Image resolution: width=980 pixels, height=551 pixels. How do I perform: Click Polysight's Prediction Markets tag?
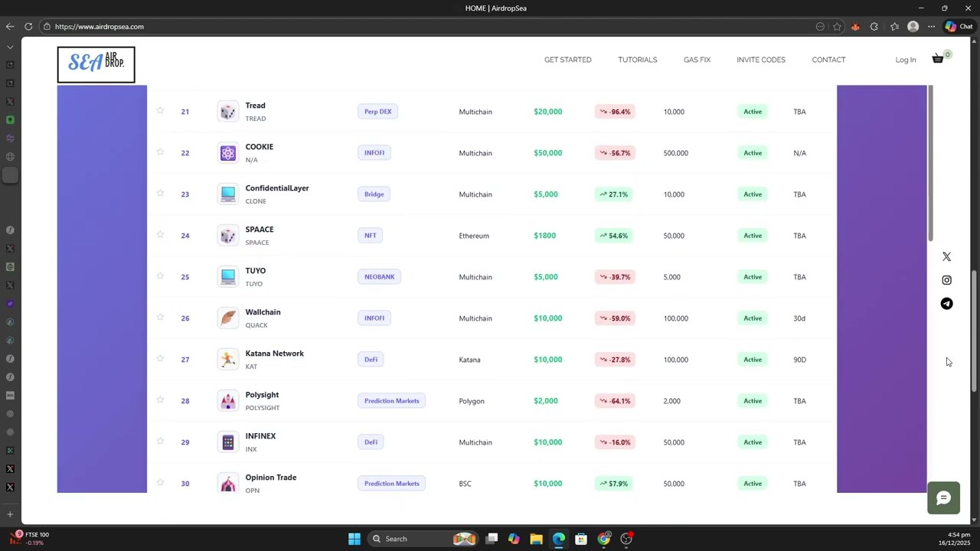[391, 401]
